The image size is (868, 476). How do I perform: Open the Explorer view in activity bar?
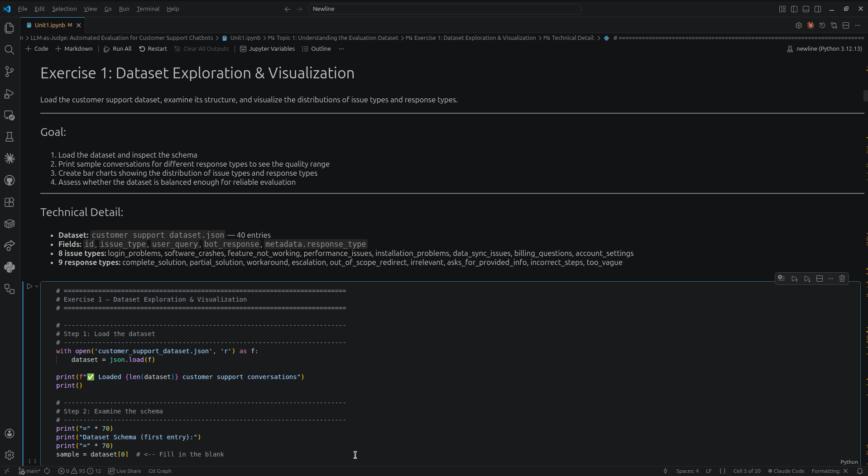10,28
